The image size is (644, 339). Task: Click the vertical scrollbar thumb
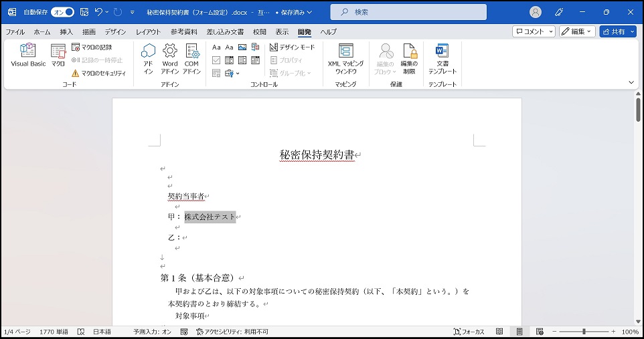pyautogui.click(x=638, y=110)
